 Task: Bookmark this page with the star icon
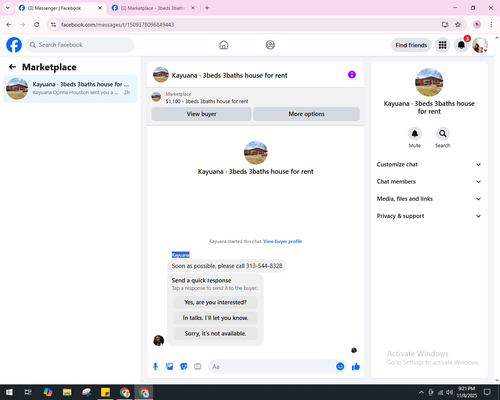[458, 24]
